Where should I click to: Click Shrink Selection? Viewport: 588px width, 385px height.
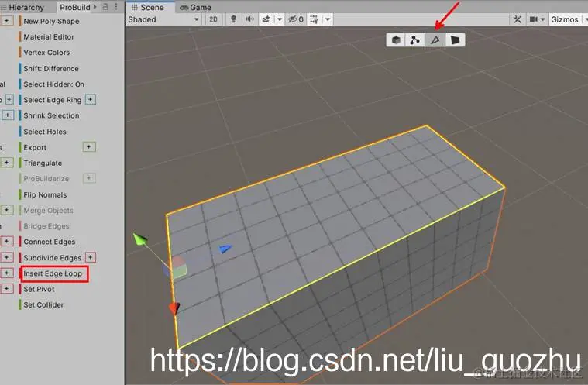[51, 116]
